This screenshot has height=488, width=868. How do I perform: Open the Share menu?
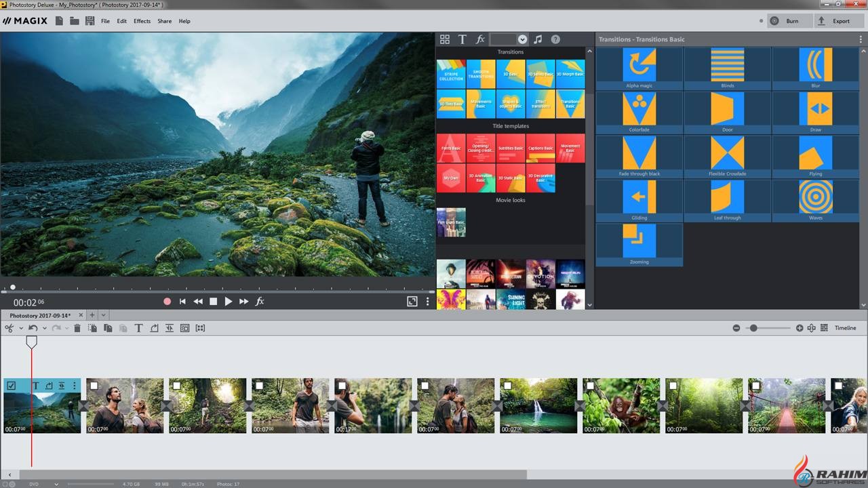[164, 21]
